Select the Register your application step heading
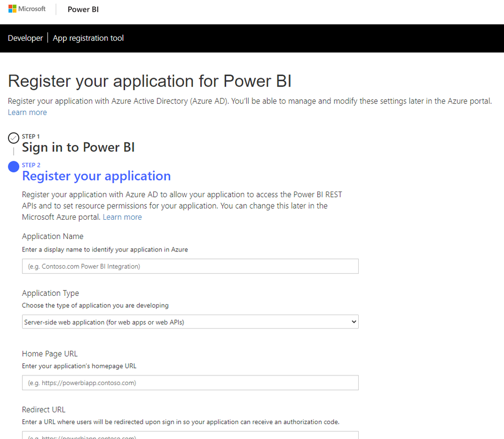504x439 pixels. point(96,176)
